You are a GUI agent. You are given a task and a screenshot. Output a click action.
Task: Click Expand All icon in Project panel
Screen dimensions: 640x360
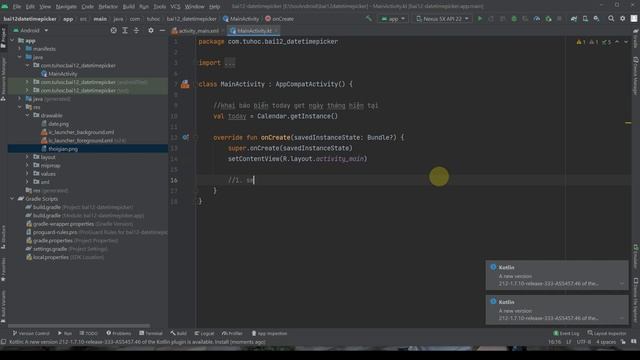pos(125,31)
